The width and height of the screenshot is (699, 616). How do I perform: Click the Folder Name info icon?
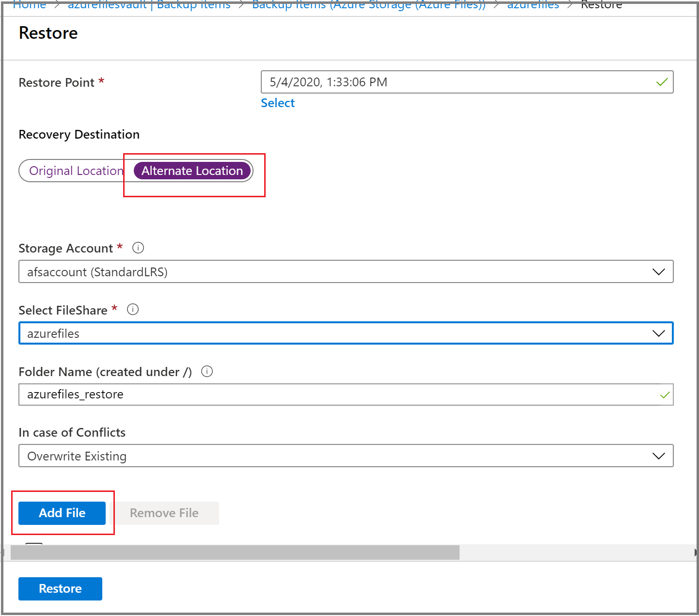207,371
